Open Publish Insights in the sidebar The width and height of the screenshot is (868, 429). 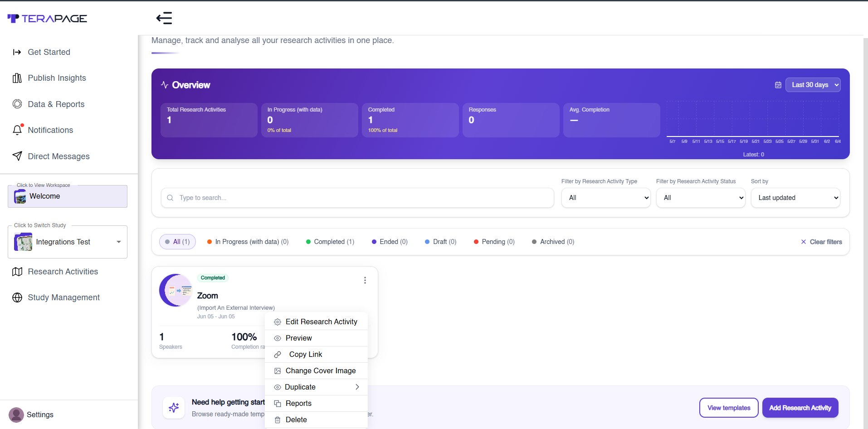point(57,78)
